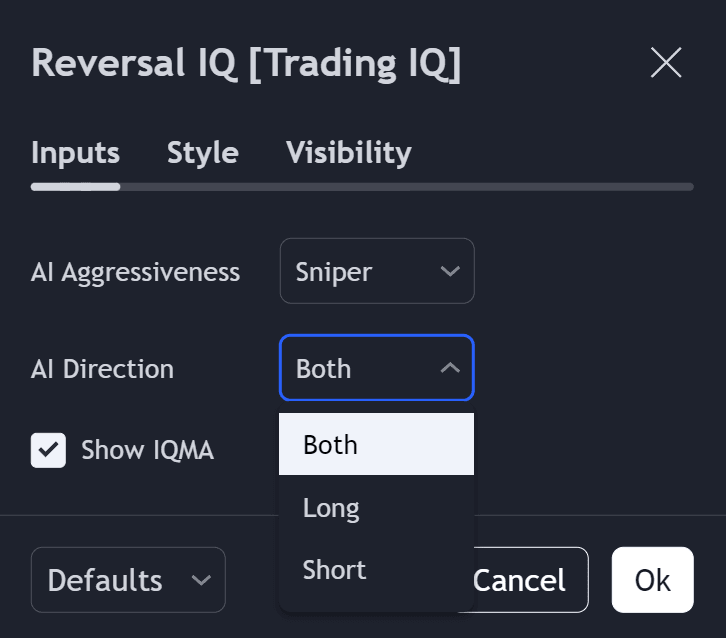The height and width of the screenshot is (638, 726).
Task: Open the Style tab
Action: tap(202, 153)
